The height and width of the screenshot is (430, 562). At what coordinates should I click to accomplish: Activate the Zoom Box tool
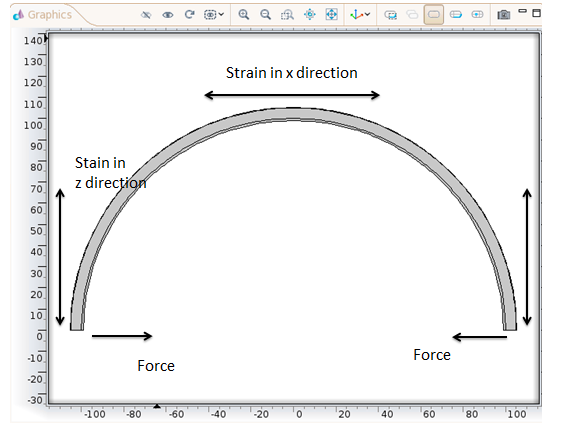coord(287,15)
